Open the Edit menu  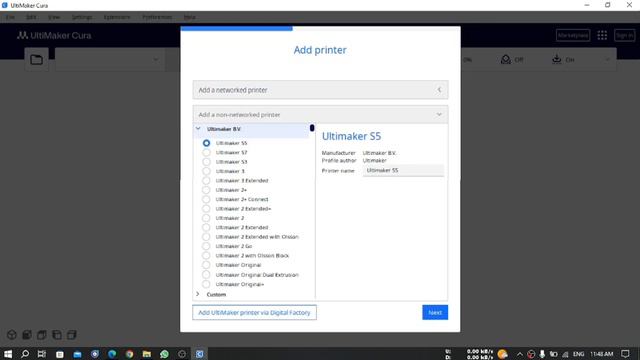pos(31,17)
